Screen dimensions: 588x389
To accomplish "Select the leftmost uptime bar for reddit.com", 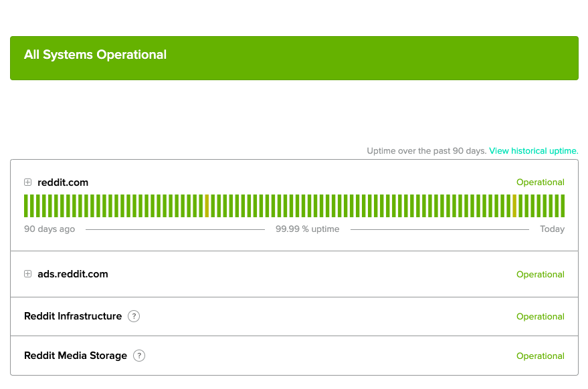I will [26, 206].
